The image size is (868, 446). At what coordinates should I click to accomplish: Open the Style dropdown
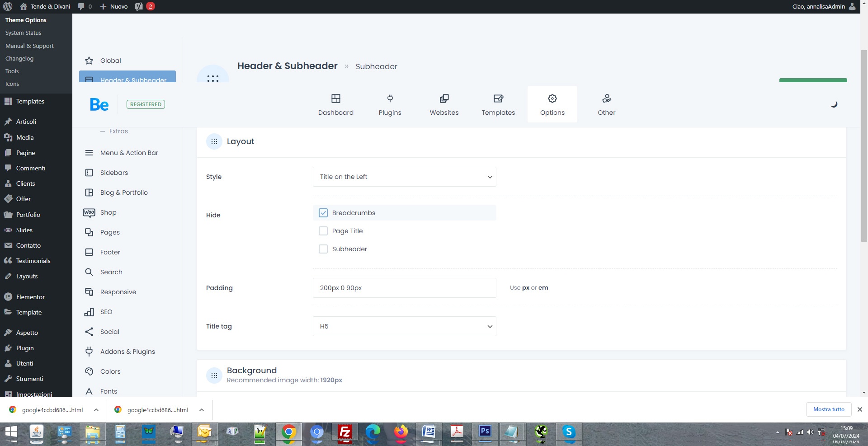[x=404, y=177]
